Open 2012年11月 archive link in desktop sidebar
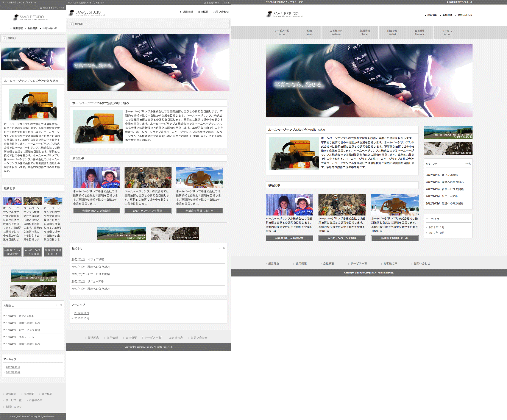The width and height of the screenshot is (507, 420). click(436, 227)
